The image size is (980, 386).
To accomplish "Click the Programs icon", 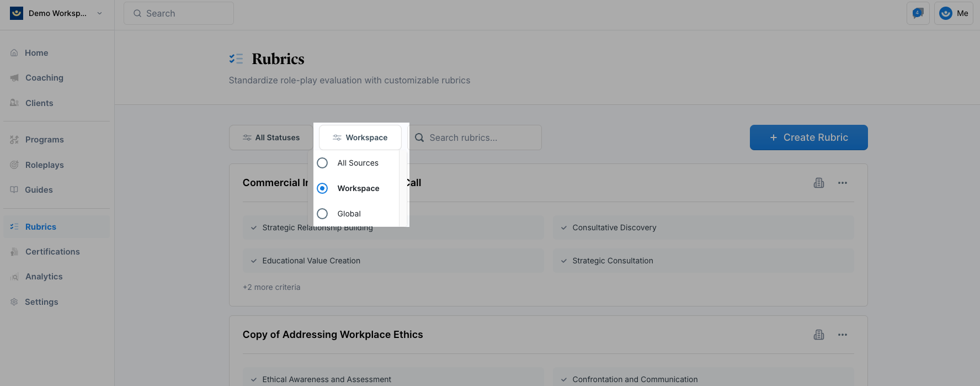I will [x=14, y=140].
